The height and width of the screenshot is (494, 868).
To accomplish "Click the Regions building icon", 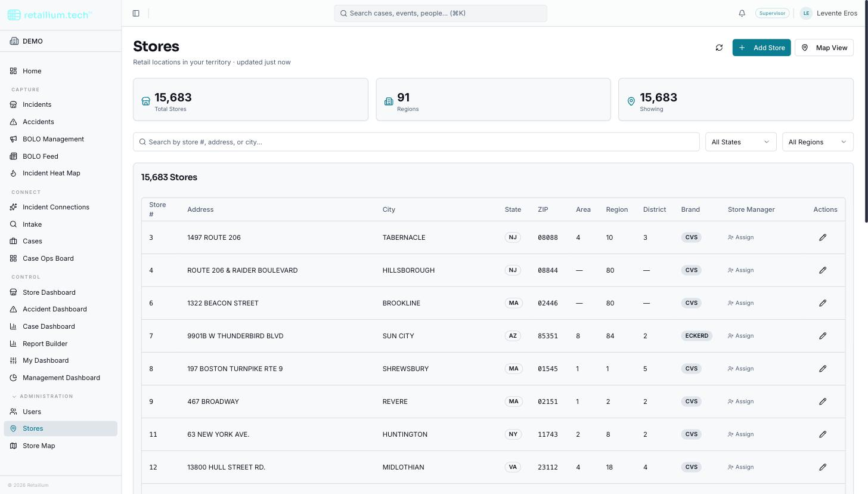I will pos(389,101).
